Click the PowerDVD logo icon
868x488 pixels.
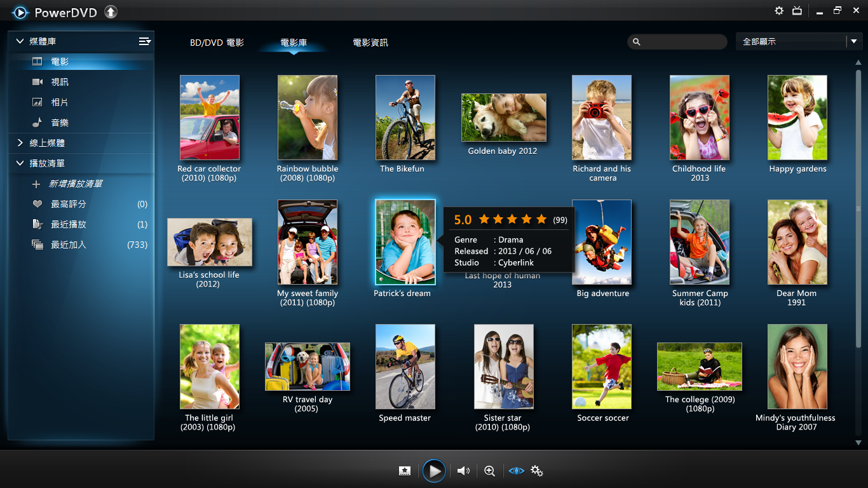point(20,12)
